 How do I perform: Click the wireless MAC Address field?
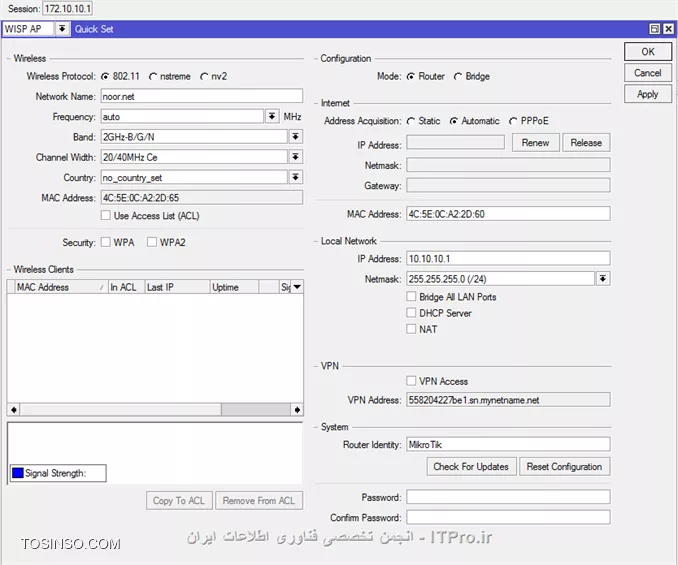[201, 198]
